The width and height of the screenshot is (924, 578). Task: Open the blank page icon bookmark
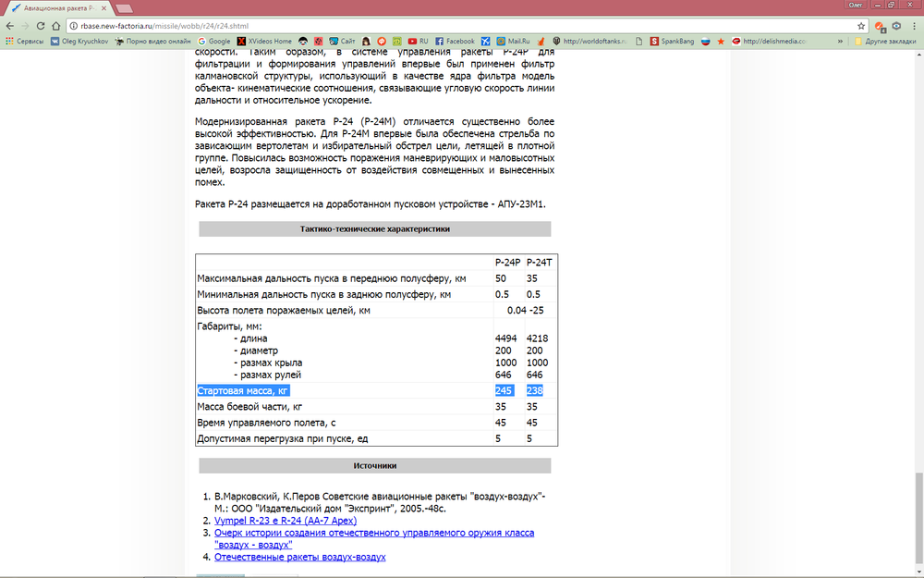[x=638, y=42]
